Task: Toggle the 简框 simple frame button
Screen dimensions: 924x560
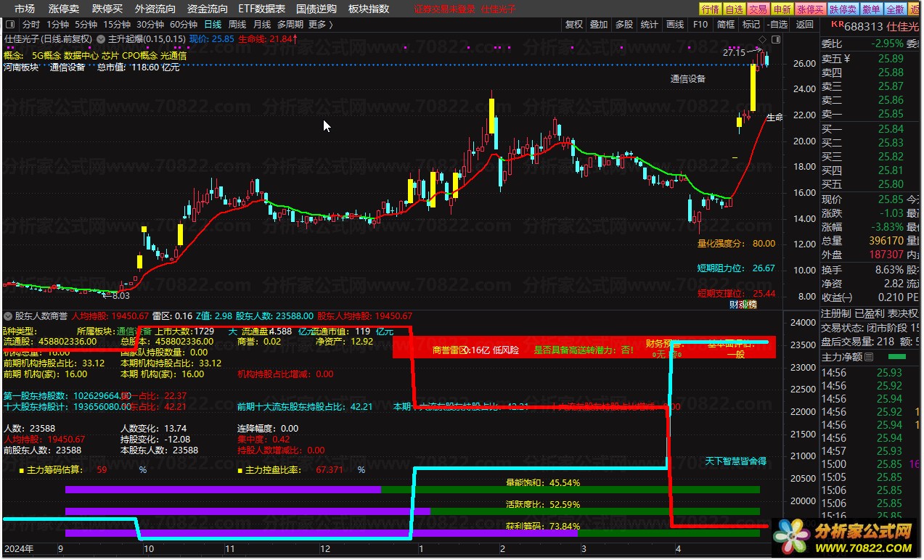Action: click(x=726, y=25)
